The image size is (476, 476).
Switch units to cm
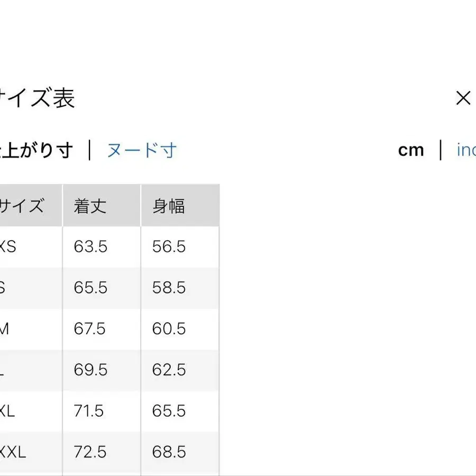coord(411,150)
